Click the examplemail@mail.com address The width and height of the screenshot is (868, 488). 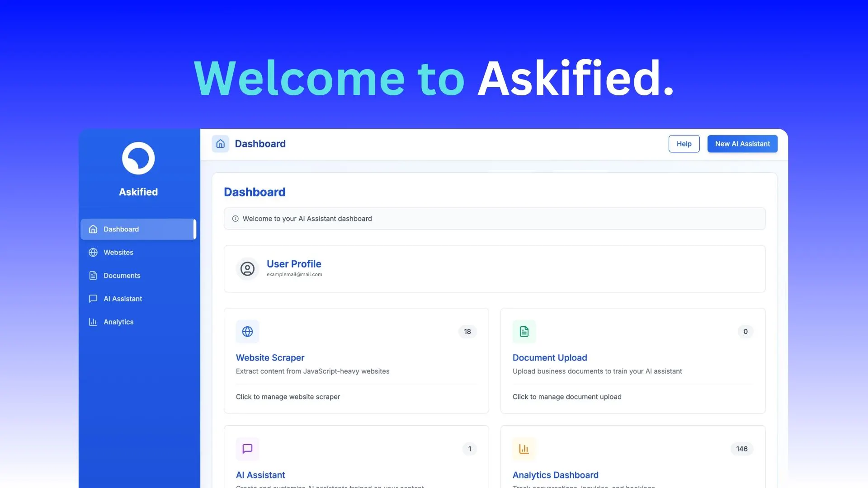pyautogui.click(x=294, y=274)
